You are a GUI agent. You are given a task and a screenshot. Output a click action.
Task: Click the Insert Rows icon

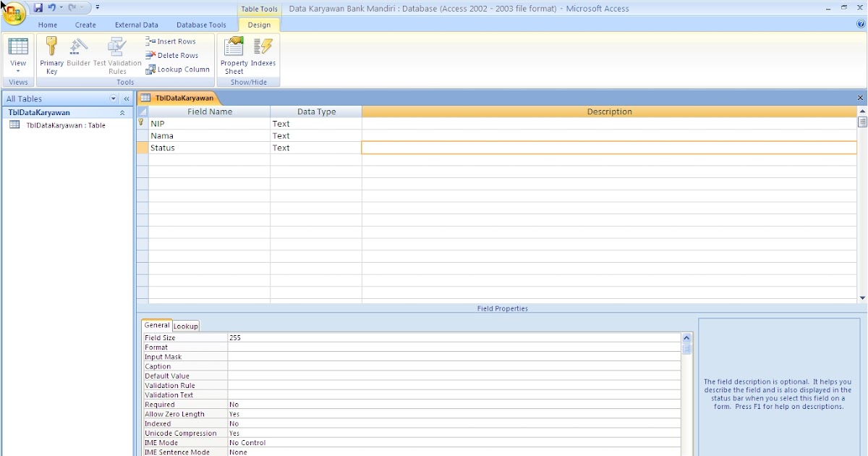(x=172, y=41)
